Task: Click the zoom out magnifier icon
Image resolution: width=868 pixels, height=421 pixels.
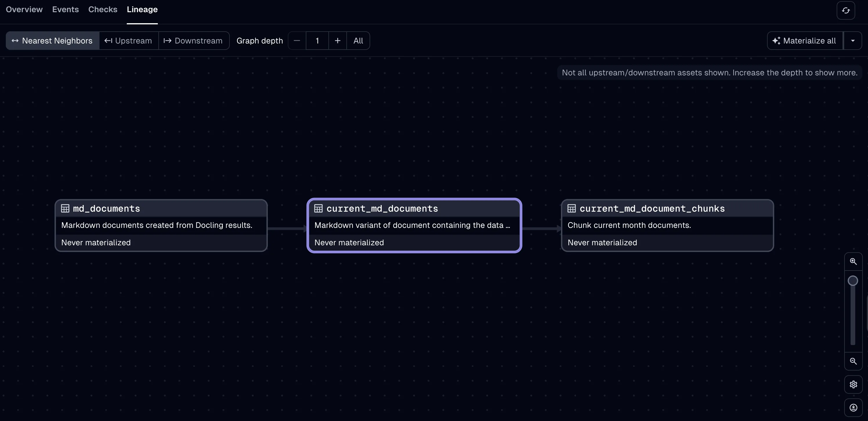Action: 853,361
